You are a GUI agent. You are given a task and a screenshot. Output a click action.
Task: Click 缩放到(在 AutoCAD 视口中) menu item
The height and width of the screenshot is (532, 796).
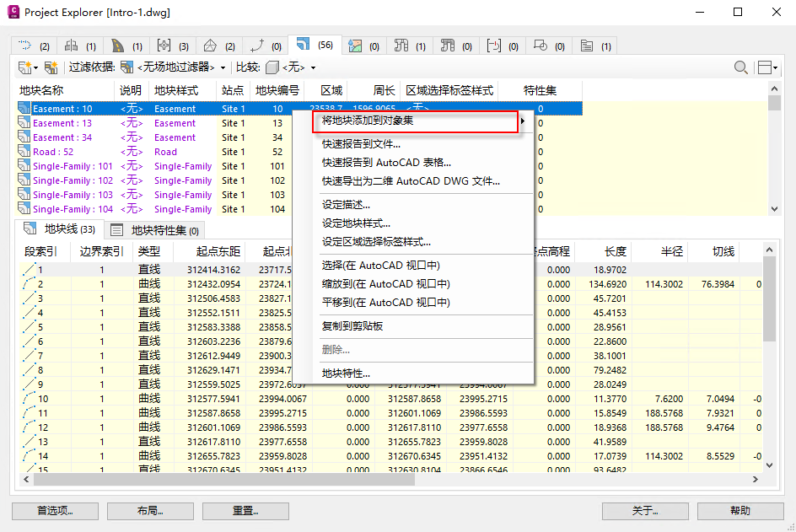coord(386,284)
